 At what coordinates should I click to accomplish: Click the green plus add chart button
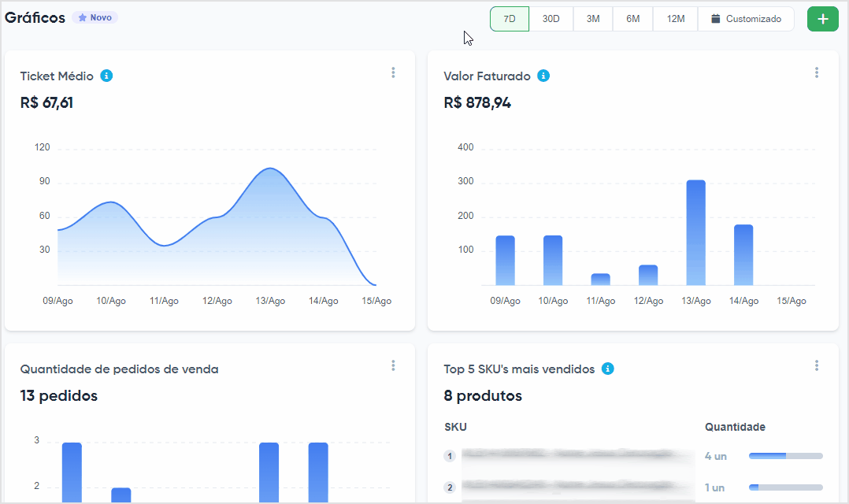pyautogui.click(x=823, y=19)
